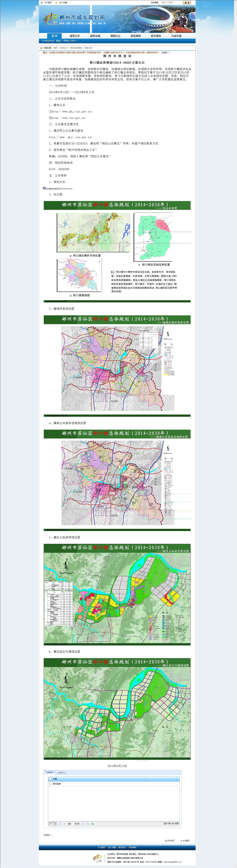Screen dimensions: 237x868
Task: Go to next page of comments
Action: tap(83, 824)
